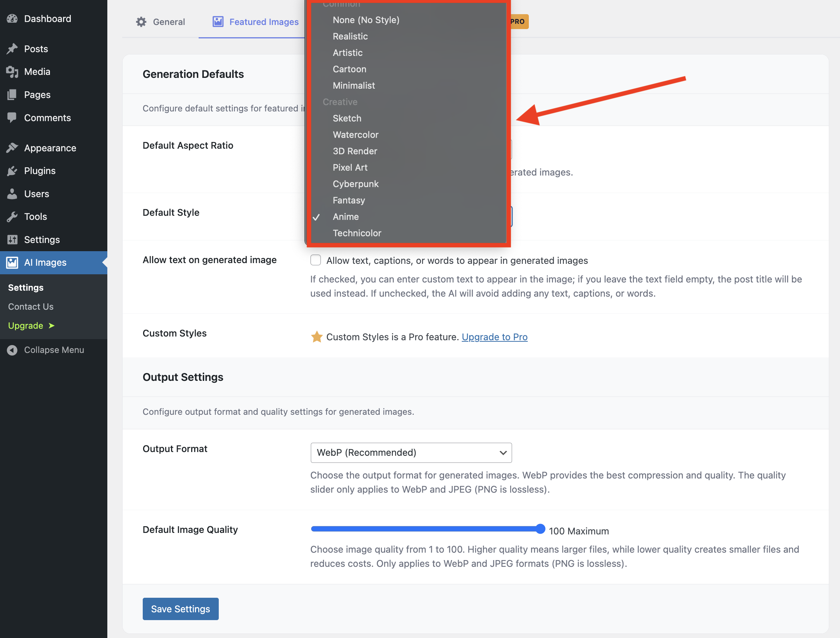
Task: Open the Upgrade to Pro link
Action: pyautogui.click(x=495, y=337)
